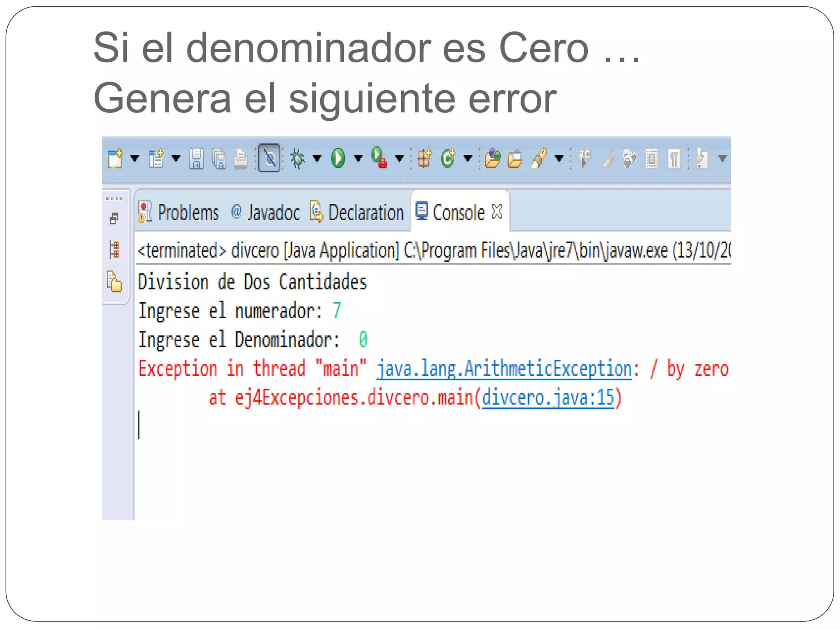The width and height of the screenshot is (840, 630).
Task: Click the Restore view icon in sidebar
Action: tap(114, 219)
